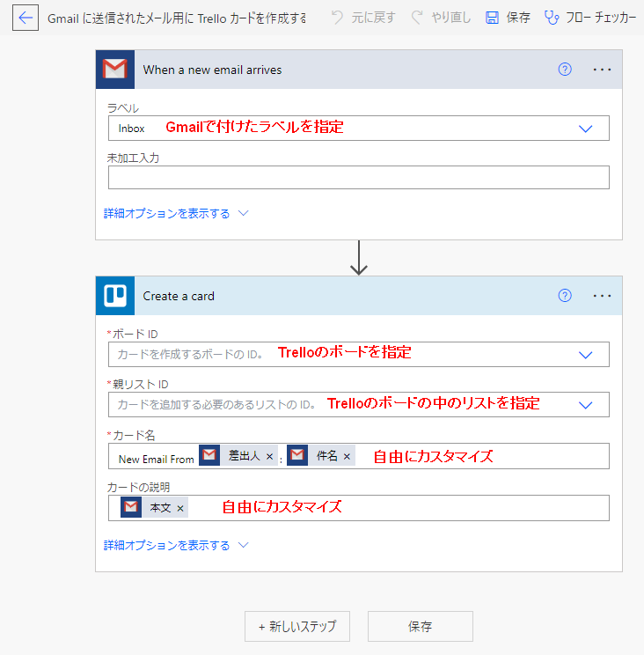Viewport: 644px width, 655px height.
Task: Open the ボード ID dropdown
Action: coord(586,355)
